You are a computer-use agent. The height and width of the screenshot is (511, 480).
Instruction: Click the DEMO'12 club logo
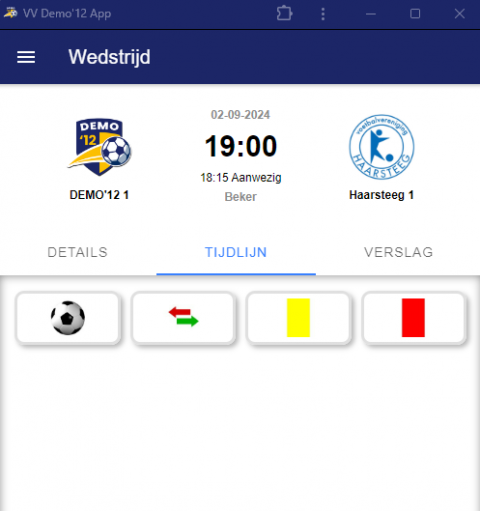click(99, 147)
